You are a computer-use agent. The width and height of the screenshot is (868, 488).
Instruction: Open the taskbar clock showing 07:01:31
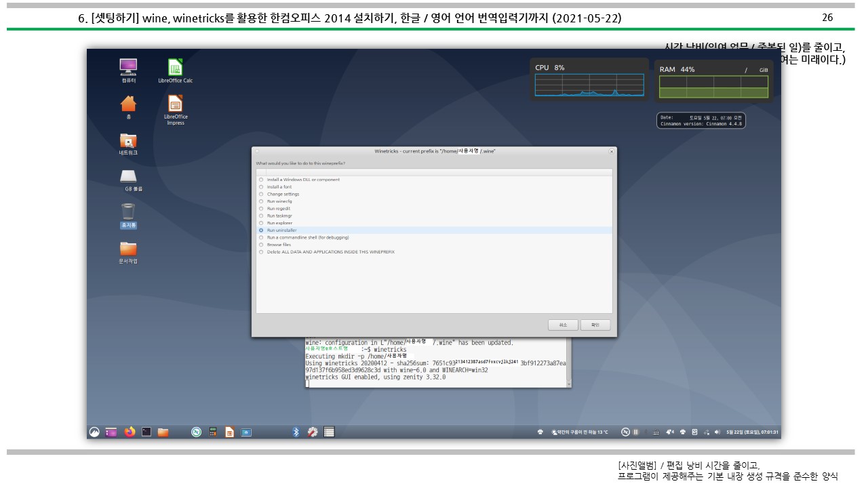(753, 432)
